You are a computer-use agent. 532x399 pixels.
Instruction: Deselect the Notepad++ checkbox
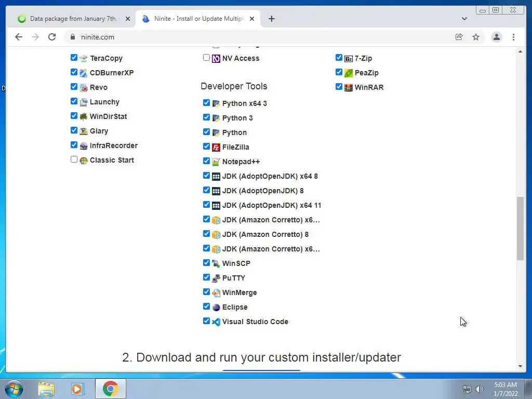click(x=206, y=161)
